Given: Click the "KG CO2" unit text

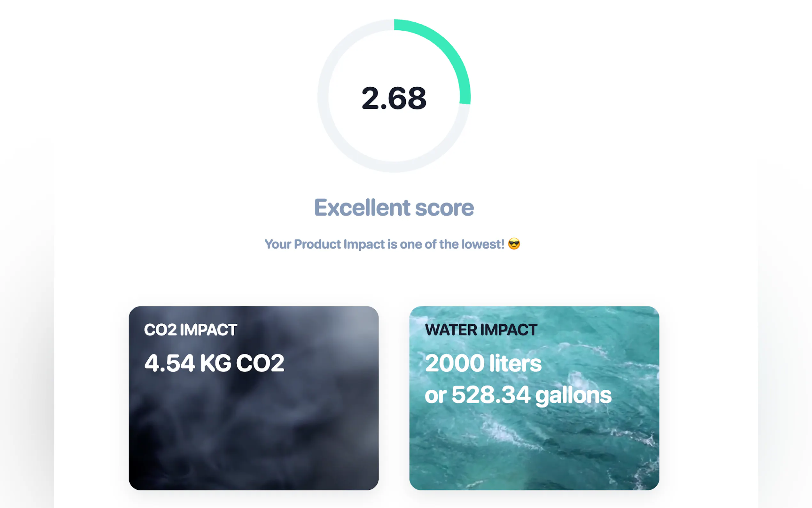Looking at the screenshot, I should click(x=242, y=363).
